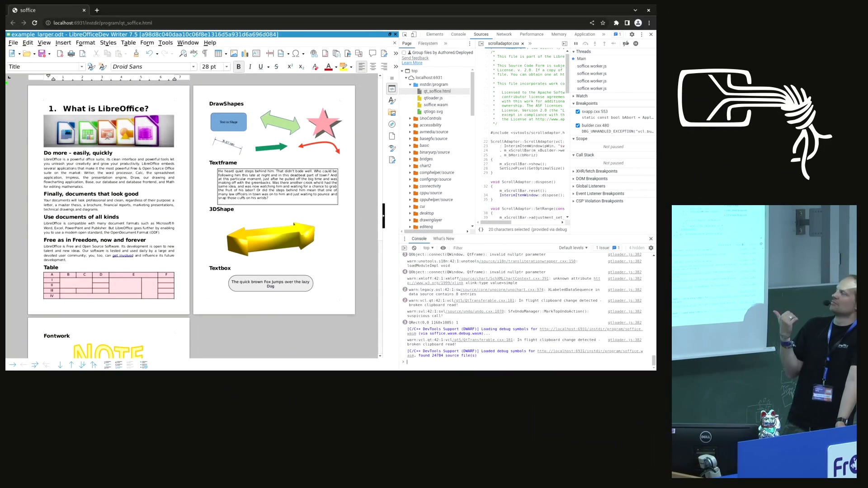Open sidebar Navigator compass icon
The image size is (868, 488).
392,124
